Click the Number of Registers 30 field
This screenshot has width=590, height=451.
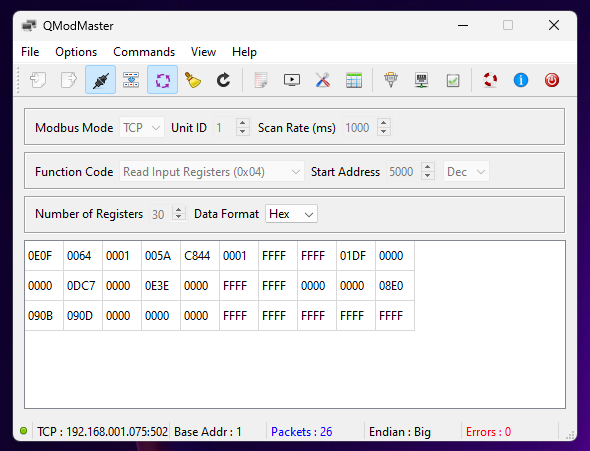(x=161, y=214)
